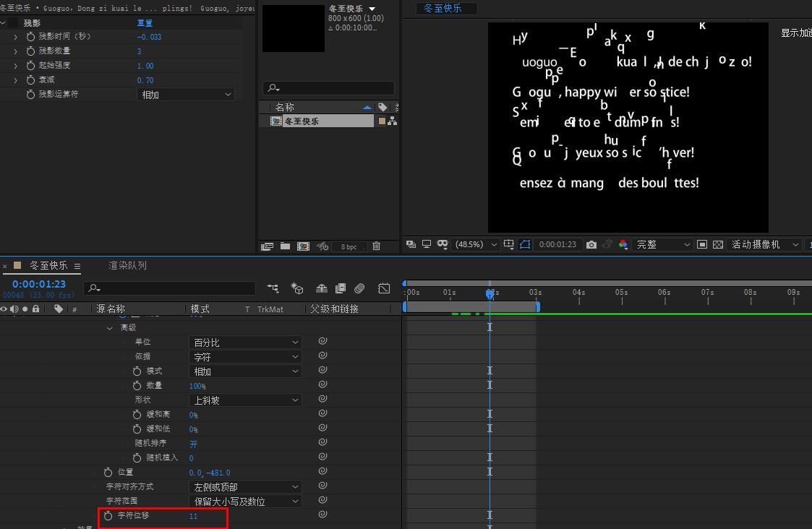Viewport: 812px width, 529px height.
Task: Click the 残影数量 value 3
Action: pyautogui.click(x=139, y=51)
